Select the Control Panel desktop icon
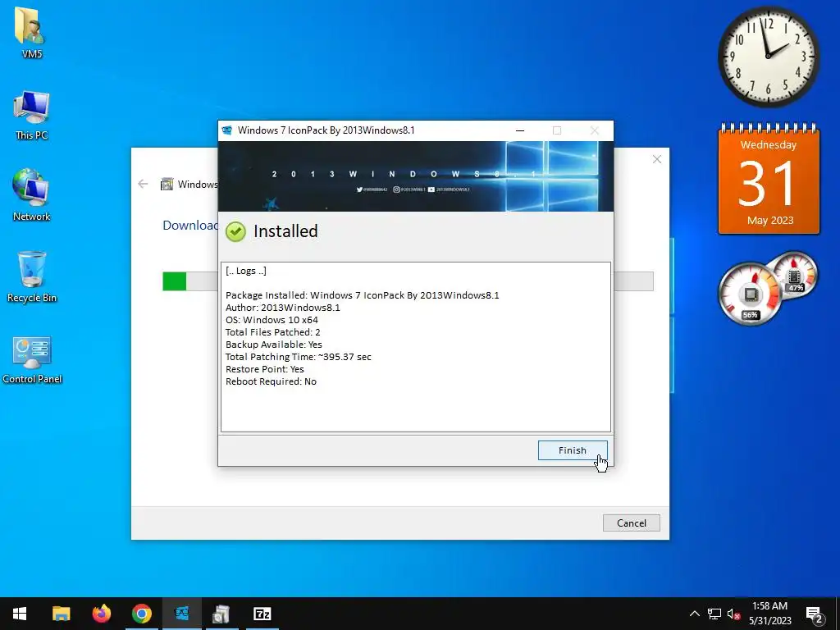Viewport: 840px width, 630px height. (x=32, y=359)
